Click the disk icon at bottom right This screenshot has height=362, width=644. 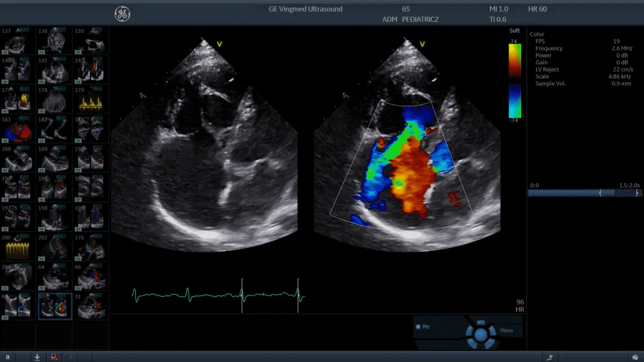point(634,357)
